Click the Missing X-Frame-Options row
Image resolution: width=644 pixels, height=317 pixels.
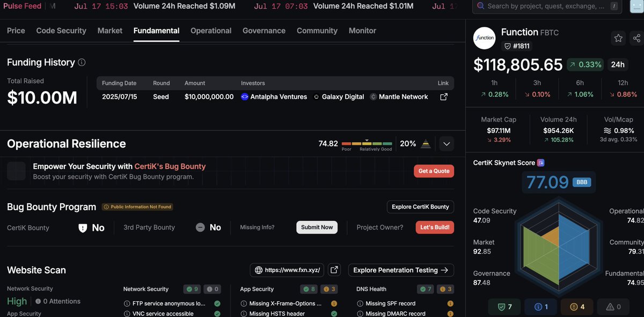289,304
